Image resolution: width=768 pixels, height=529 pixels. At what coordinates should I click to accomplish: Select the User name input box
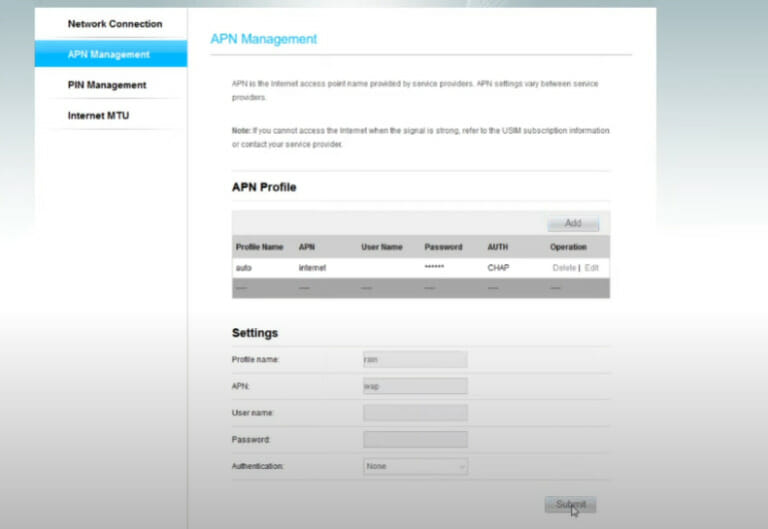tap(415, 412)
